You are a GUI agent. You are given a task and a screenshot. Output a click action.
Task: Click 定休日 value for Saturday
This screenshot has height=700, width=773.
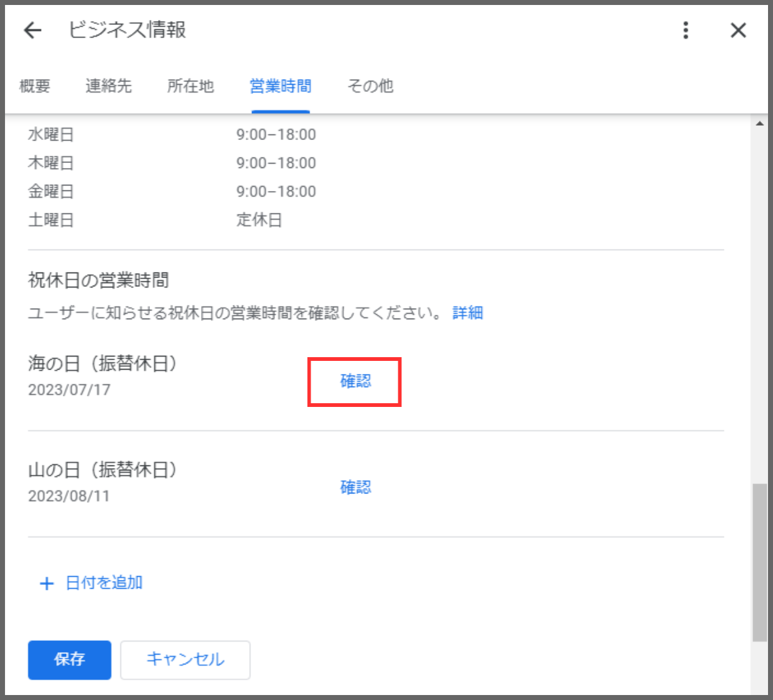[x=260, y=220]
